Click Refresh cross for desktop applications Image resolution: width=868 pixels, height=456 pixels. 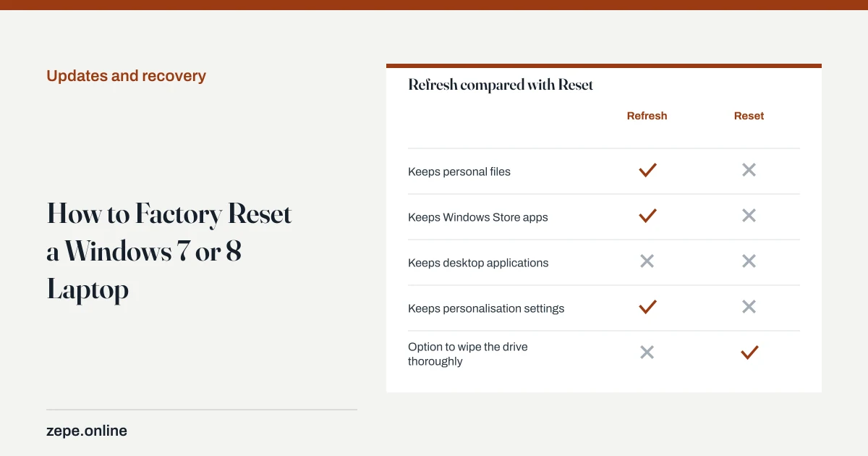coord(647,261)
